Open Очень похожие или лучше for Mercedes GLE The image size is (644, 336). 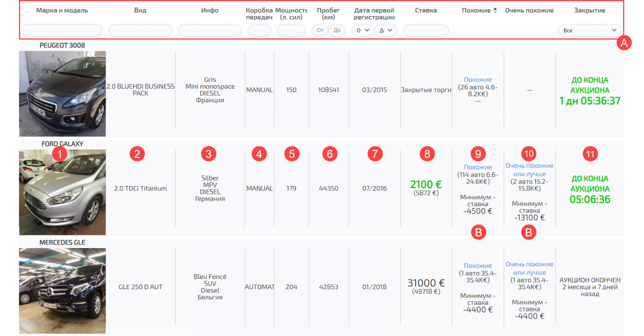click(529, 268)
